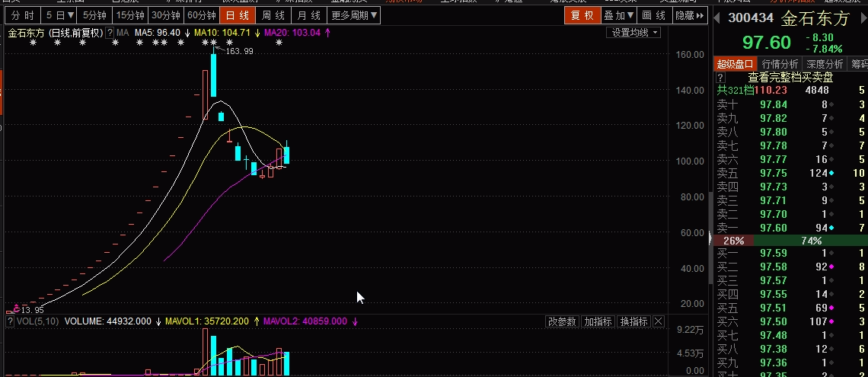Go to previous stock with left arrow
868x377 pixels.
[717, 18]
